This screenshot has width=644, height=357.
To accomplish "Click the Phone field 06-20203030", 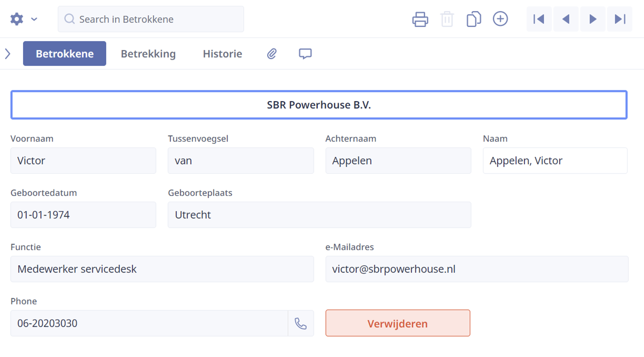I will tap(149, 323).
